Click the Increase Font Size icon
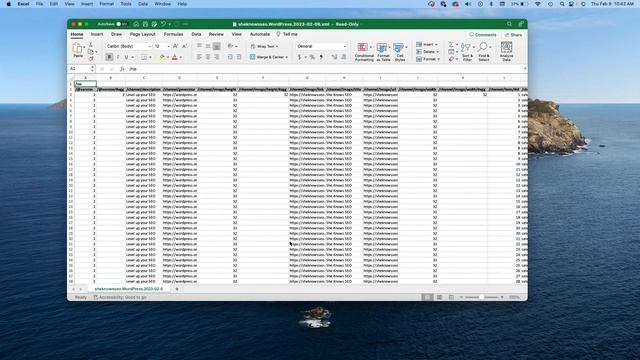640x360 pixels. (x=176, y=46)
